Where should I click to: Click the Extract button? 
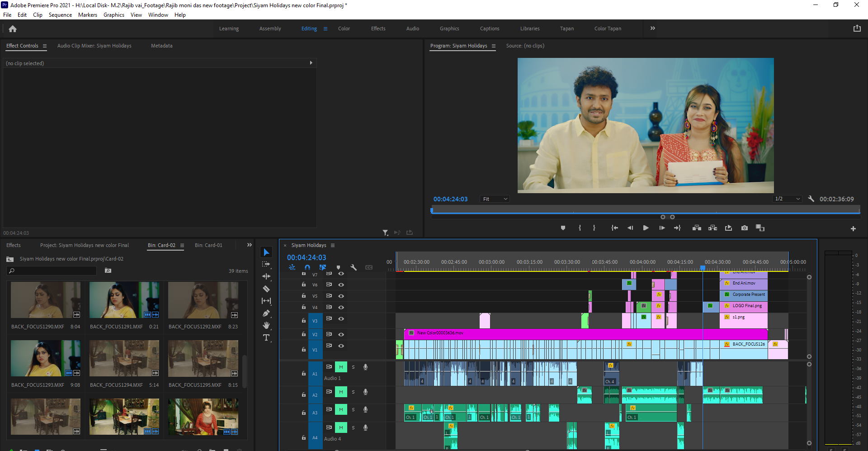[x=712, y=228]
